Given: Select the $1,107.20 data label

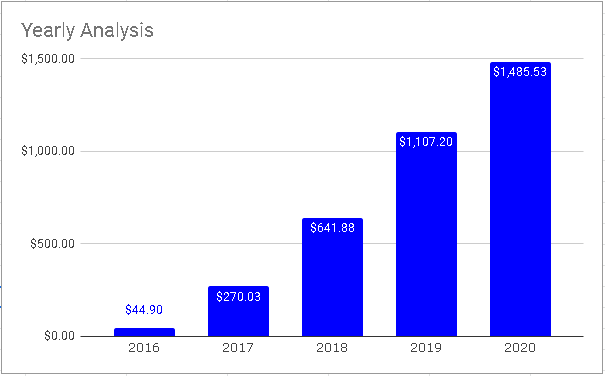Looking at the screenshot, I should tap(426, 142).
